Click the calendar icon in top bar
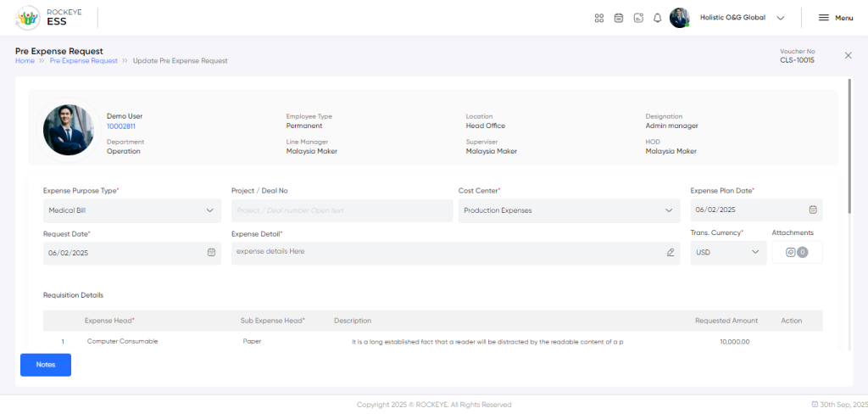 pos(619,18)
